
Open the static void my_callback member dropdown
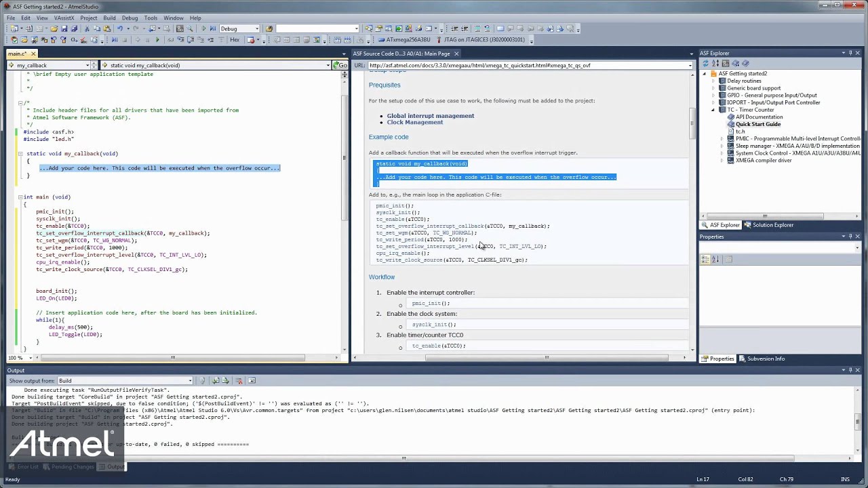point(327,65)
